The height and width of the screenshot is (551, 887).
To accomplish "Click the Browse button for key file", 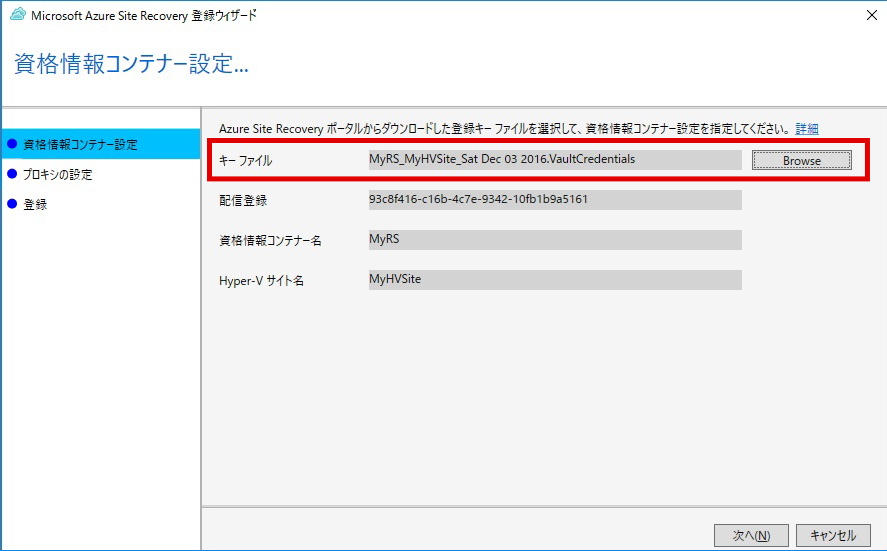I will pyautogui.click(x=802, y=160).
